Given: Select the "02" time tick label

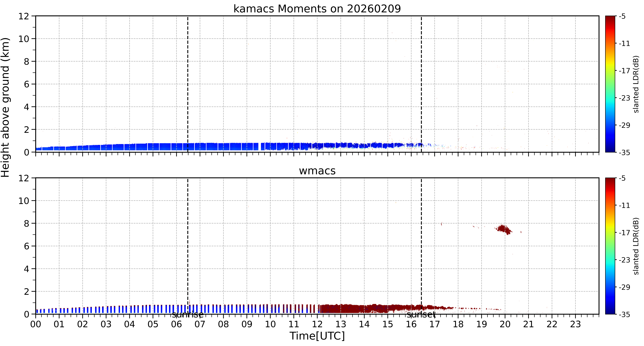Looking at the screenshot, I should 83,324.
